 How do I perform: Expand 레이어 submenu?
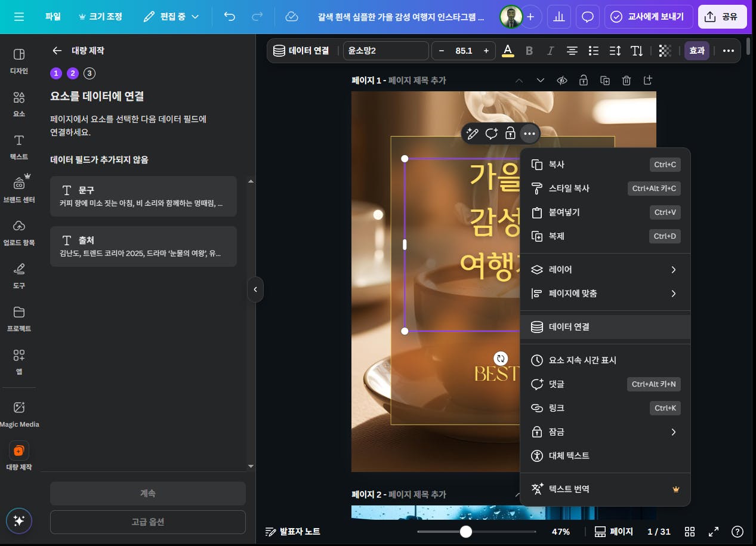click(605, 270)
